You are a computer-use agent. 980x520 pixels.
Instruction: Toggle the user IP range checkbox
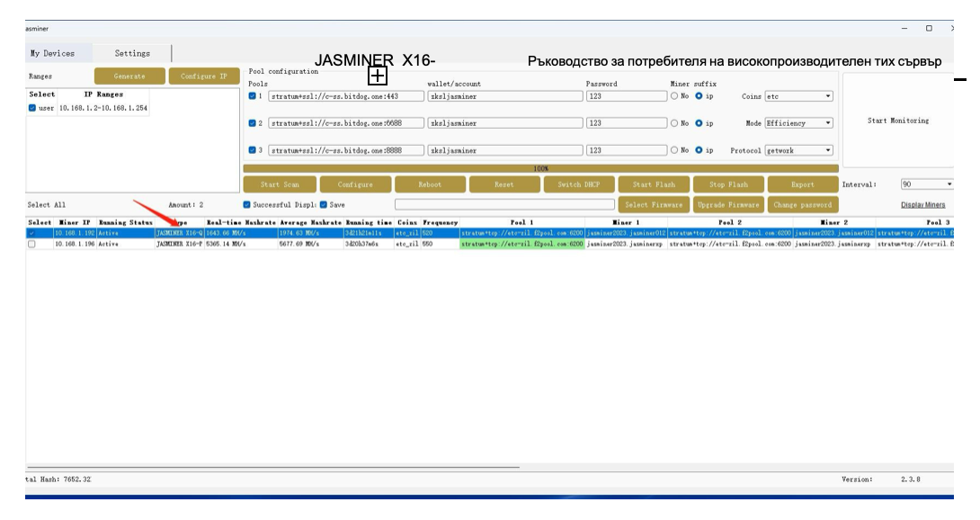[x=32, y=108]
